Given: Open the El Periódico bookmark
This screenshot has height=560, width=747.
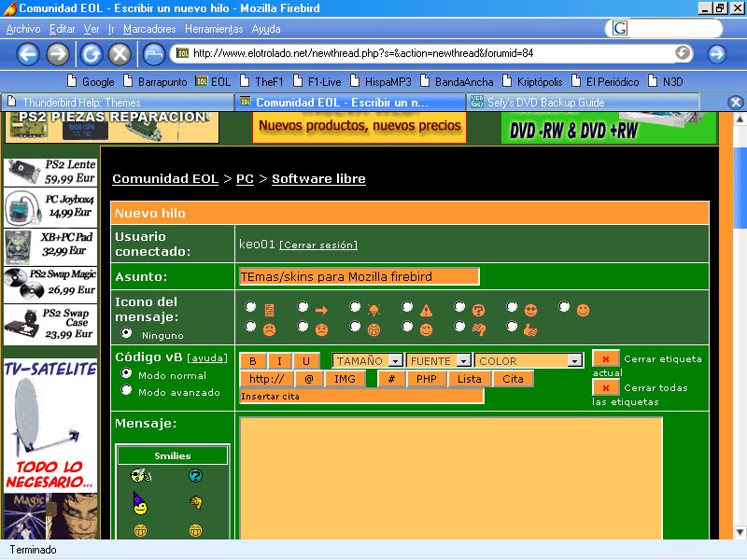Looking at the screenshot, I should click(605, 82).
